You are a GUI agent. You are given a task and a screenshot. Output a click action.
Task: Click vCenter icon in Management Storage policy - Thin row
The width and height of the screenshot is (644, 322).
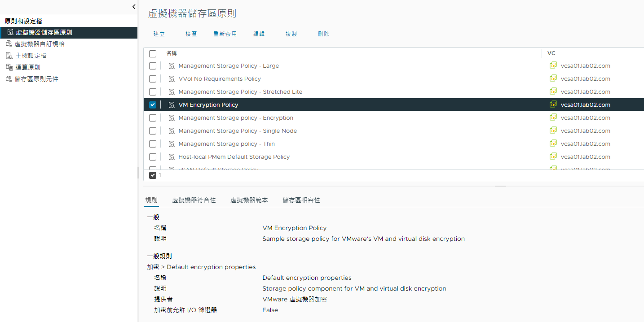coord(553,144)
